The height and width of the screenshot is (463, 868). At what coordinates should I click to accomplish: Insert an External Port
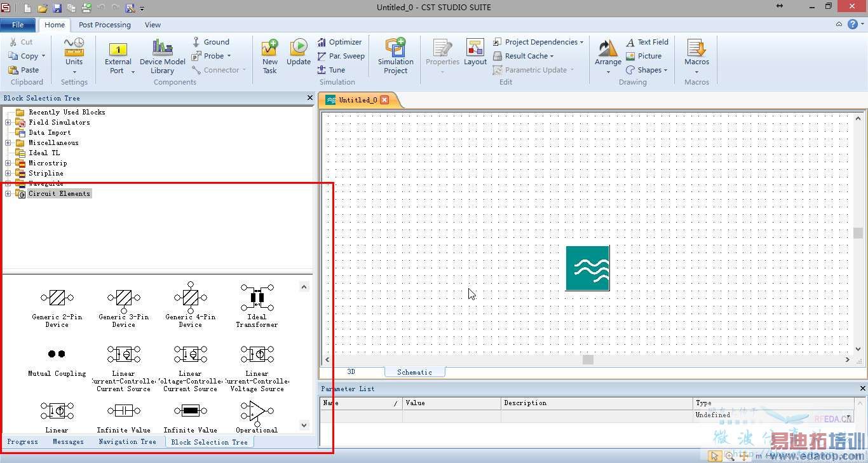118,57
